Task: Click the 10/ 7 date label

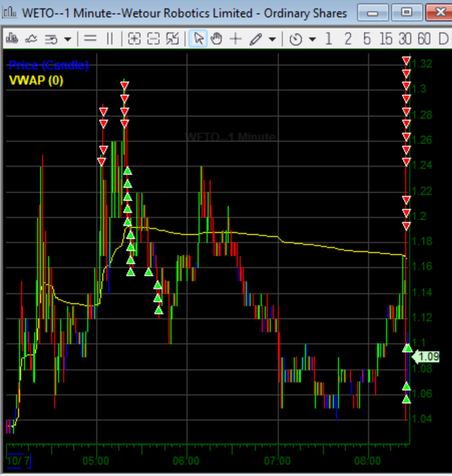Action: (x=18, y=461)
